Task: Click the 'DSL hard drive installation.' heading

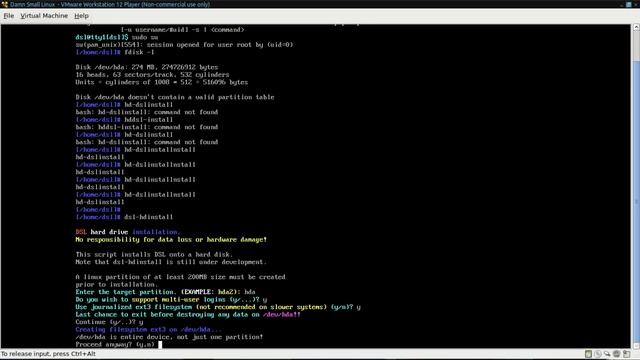Action: pos(128,232)
